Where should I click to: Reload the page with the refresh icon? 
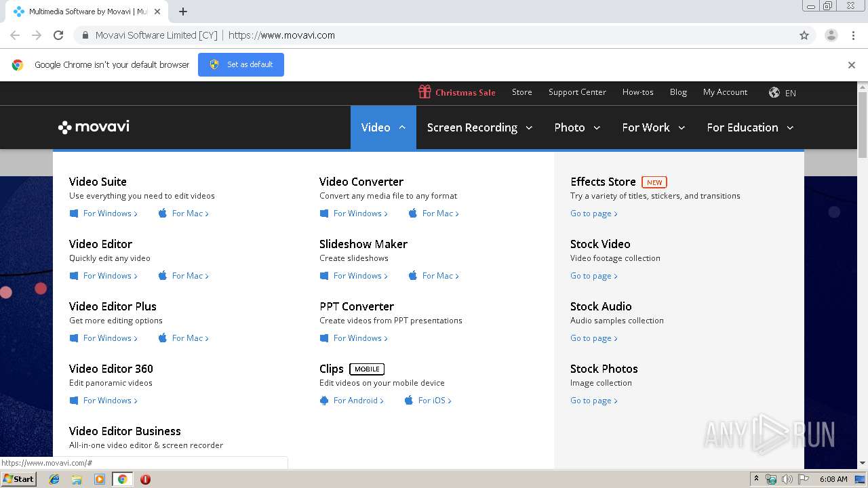click(58, 35)
